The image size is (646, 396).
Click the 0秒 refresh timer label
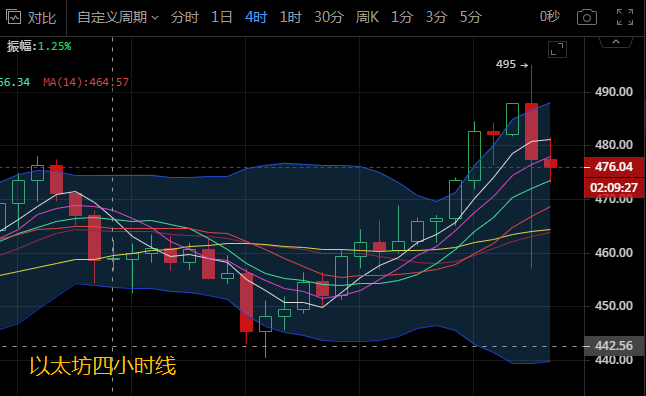[550, 16]
